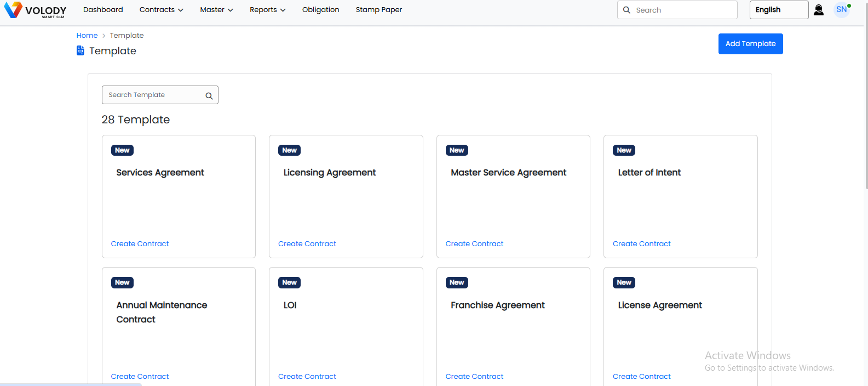Focus the Search Template field

pyautogui.click(x=160, y=95)
